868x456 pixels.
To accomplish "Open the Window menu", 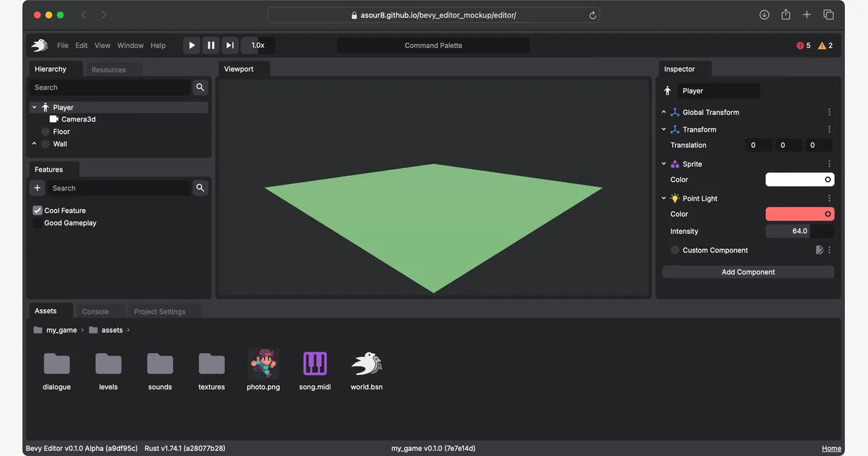I will point(130,46).
